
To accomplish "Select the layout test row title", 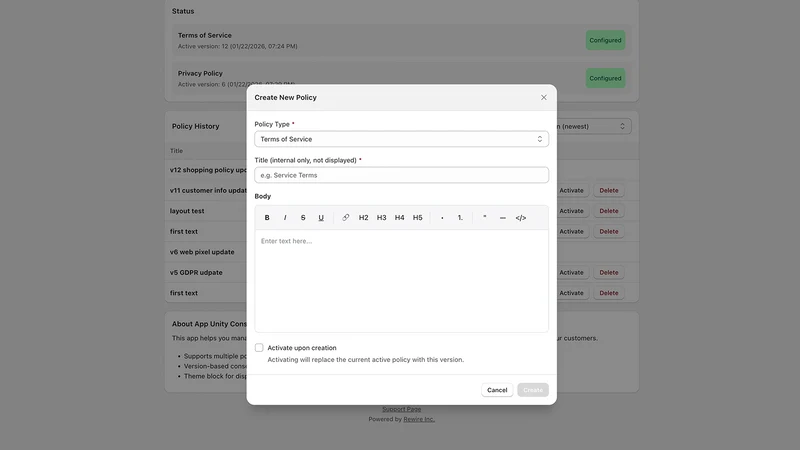I will [187, 211].
